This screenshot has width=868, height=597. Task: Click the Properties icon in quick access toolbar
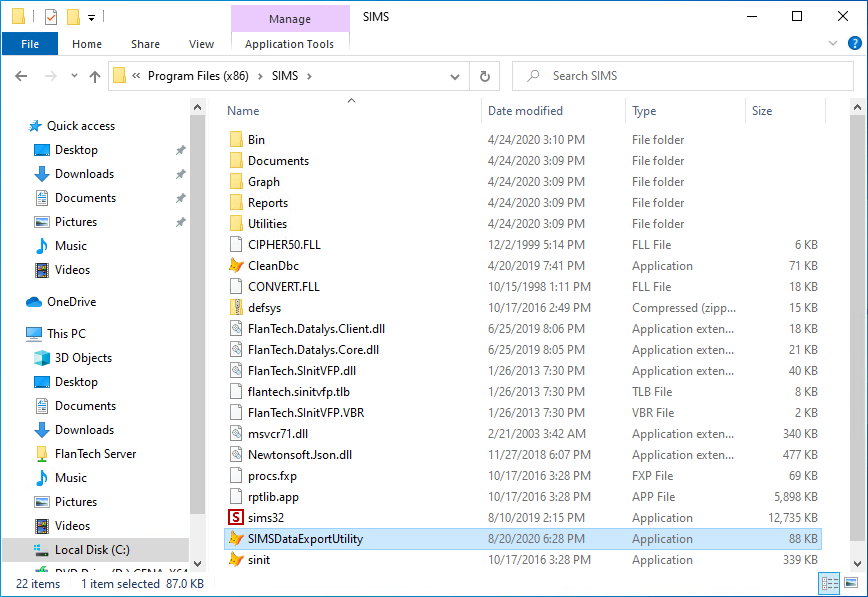[x=50, y=17]
